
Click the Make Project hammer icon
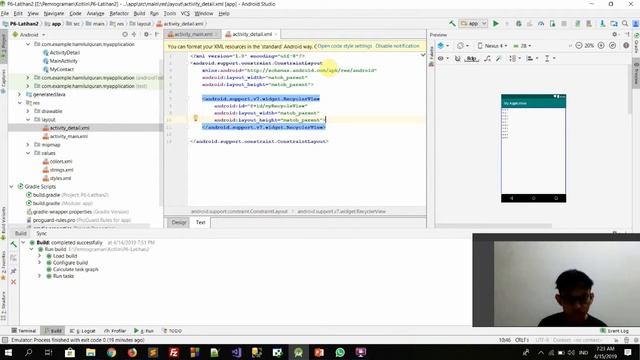452,24
